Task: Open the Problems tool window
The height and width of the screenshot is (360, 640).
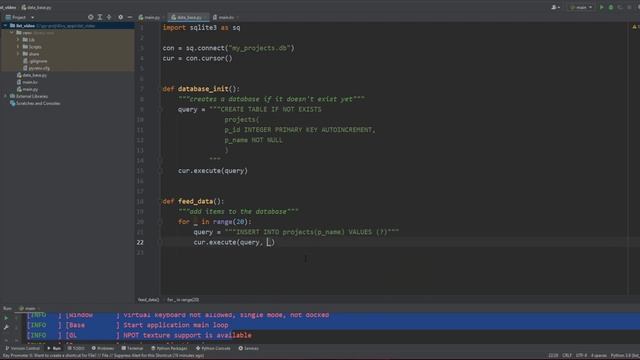Action: pyautogui.click(x=103, y=348)
